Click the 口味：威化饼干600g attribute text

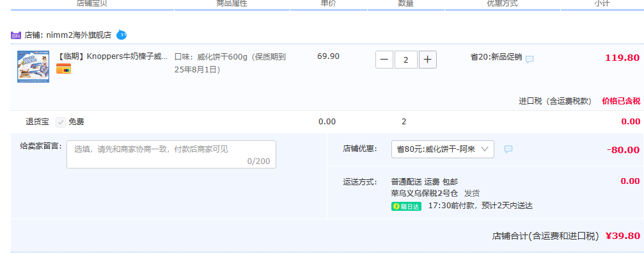tap(230, 63)
